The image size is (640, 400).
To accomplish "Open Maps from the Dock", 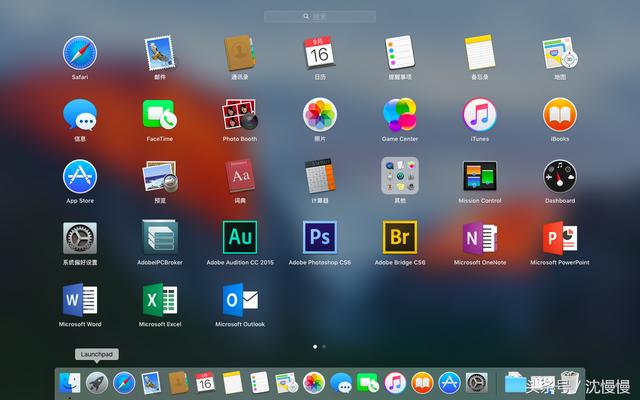I will pyautogui.click(x=287, y=383).
